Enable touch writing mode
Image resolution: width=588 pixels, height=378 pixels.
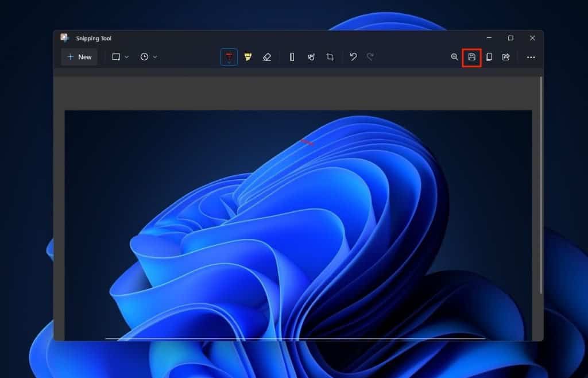[311, 57]
